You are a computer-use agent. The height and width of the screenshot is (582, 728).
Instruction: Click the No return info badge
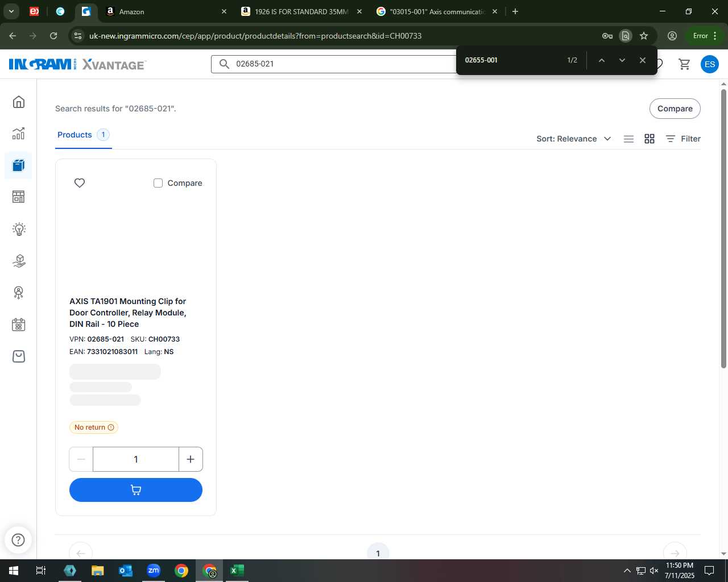tap(94, 427)
